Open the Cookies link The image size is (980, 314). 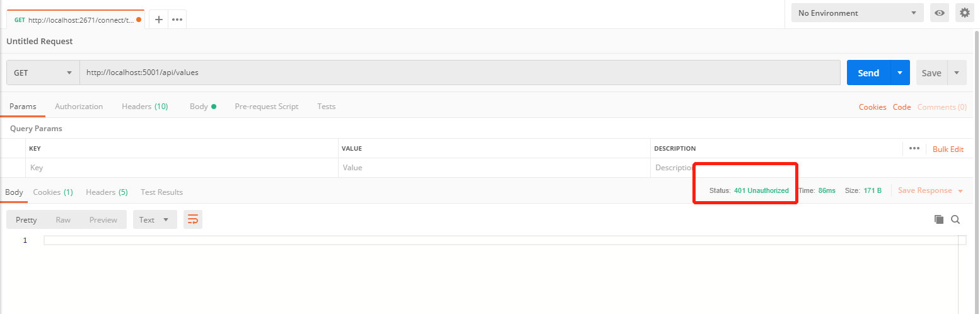[x=873, y=107]
